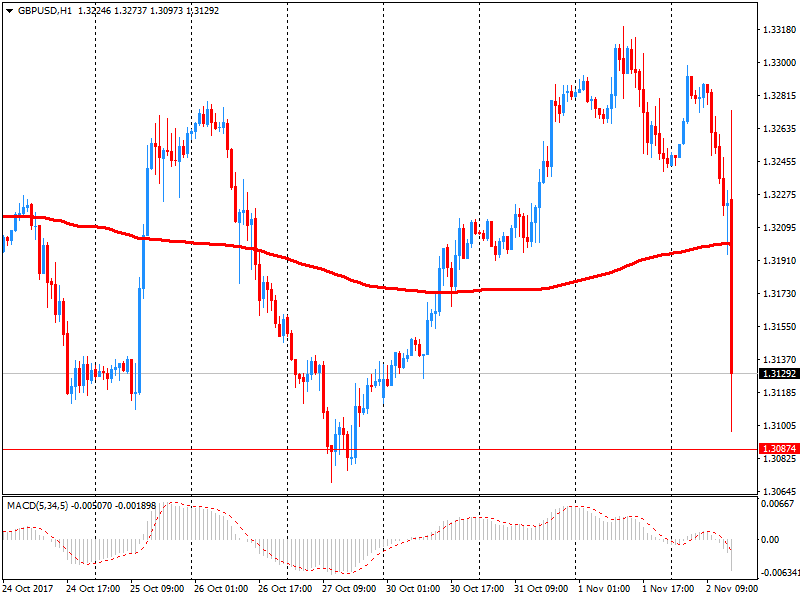Click the current price label 1.31292
The width and height of the screenshot is (800, 600).
pos(779,373)
